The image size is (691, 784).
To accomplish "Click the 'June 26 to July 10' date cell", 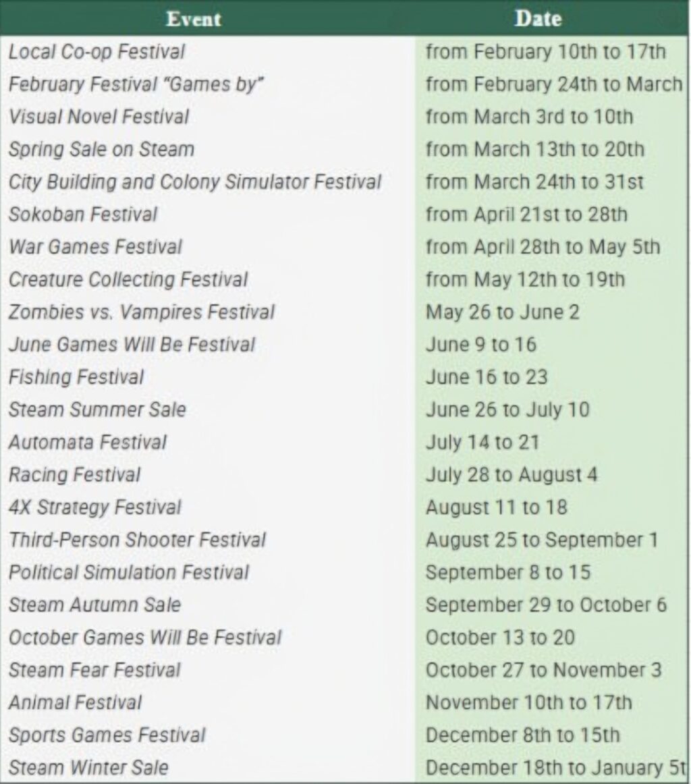I will click(x=507, y=410).
